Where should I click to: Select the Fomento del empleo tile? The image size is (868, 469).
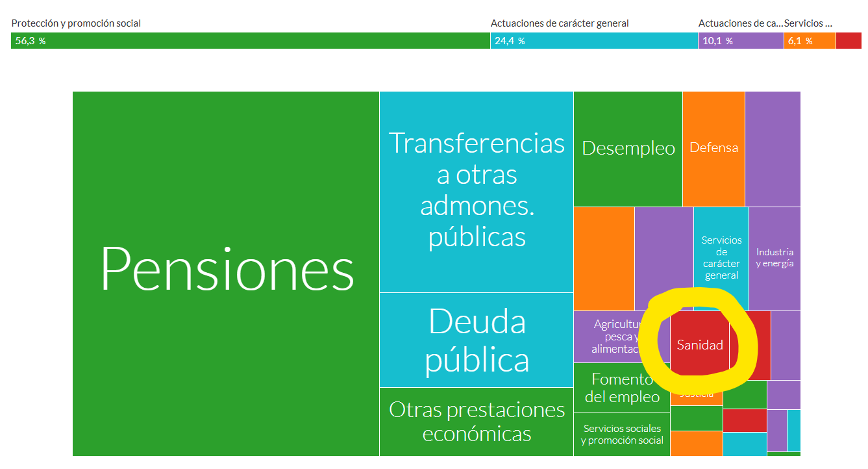click(x=621, y=388)
